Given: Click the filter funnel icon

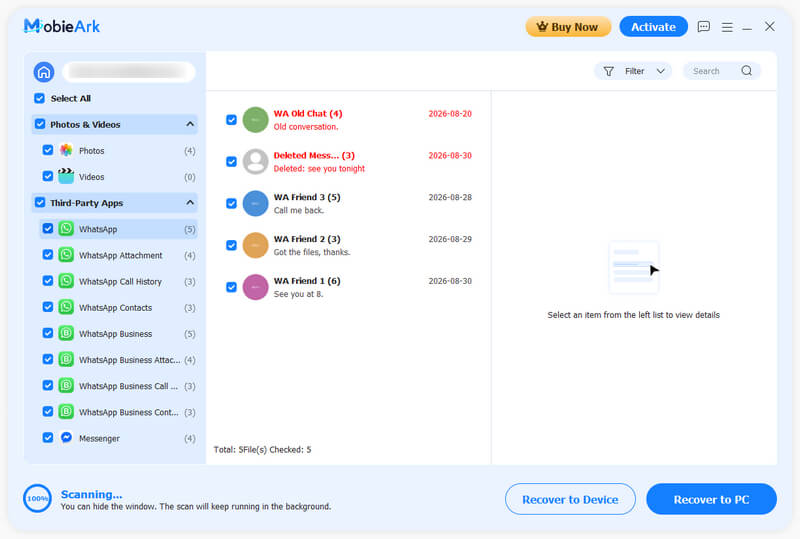Looking at the screenshot, I should coord(608,71).
